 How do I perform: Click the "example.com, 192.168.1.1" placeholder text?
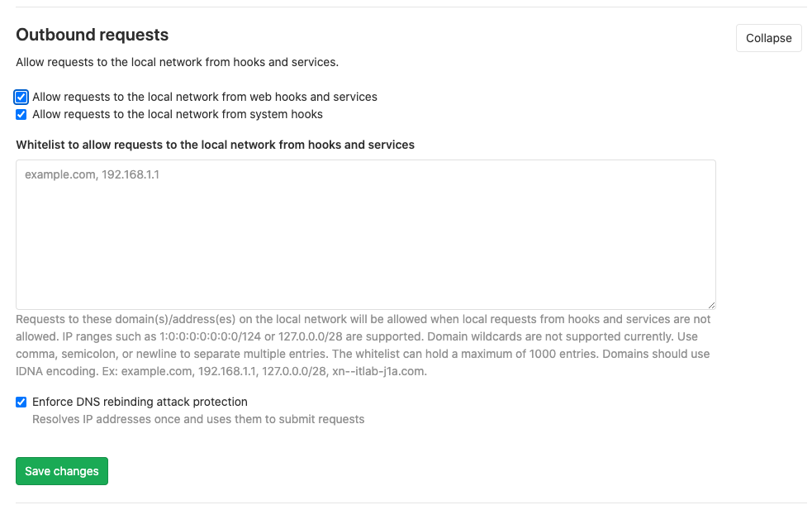(x=91, y=175)
